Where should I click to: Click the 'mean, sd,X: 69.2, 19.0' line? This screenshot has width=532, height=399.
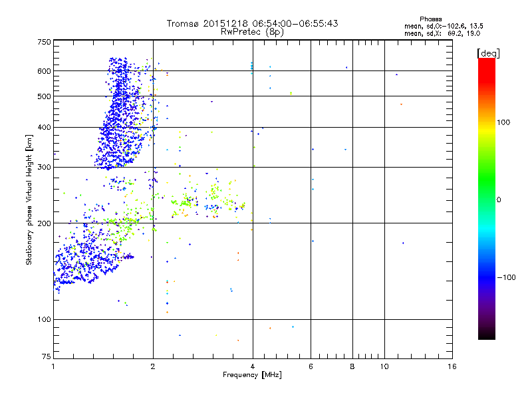tap(442, 33)
